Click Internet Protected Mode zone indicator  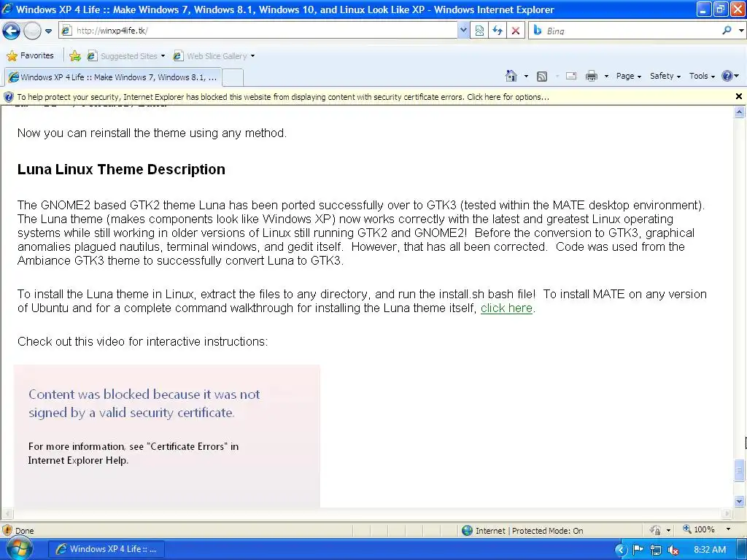(x=522, y=531)
